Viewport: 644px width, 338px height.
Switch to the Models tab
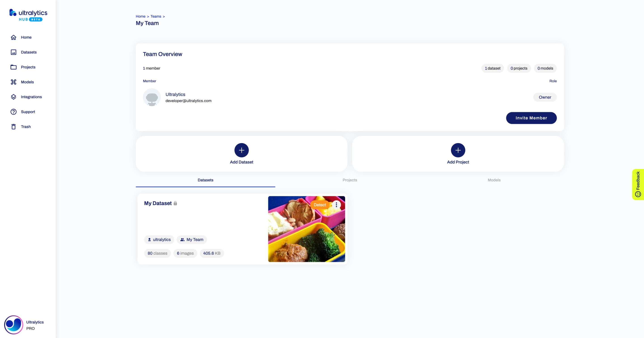494,180
